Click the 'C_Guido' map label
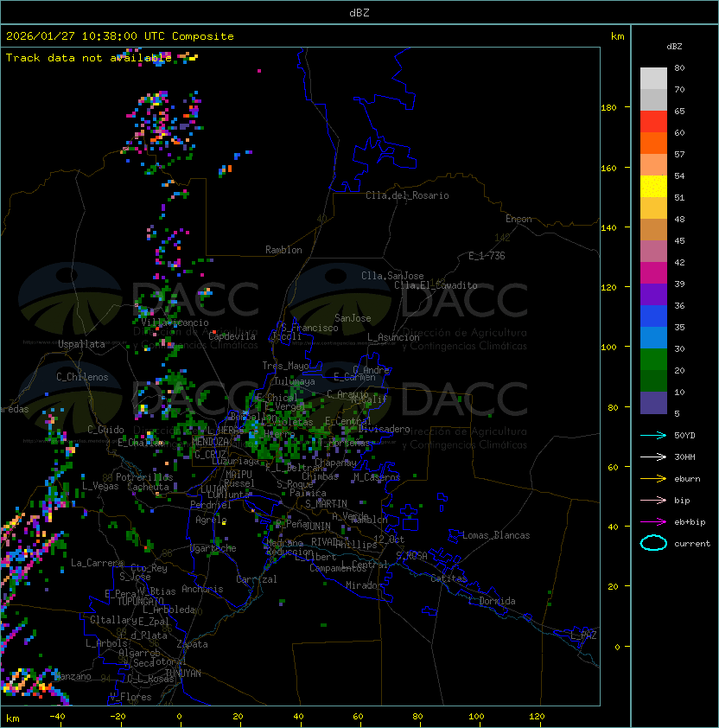The image size is (719, 728). point(105,430)
